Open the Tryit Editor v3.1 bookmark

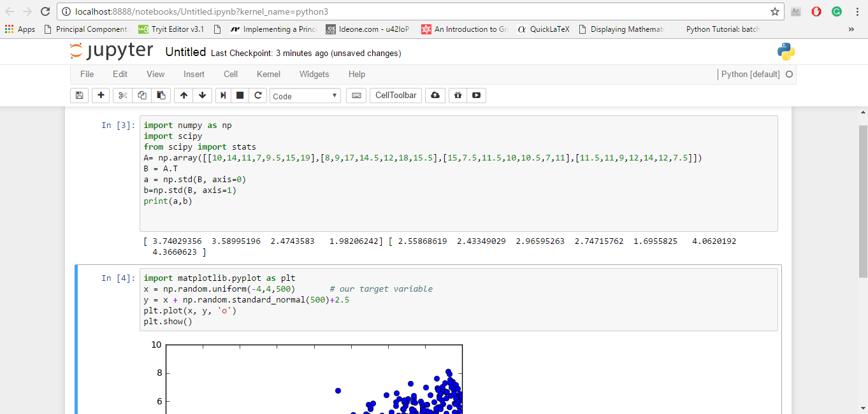click(x=172, y=29)
